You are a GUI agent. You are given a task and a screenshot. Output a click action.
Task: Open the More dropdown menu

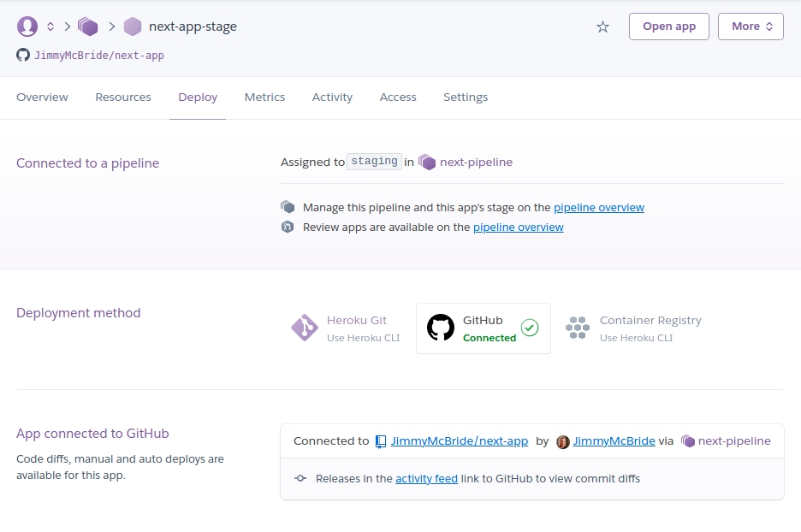(751, 27)
